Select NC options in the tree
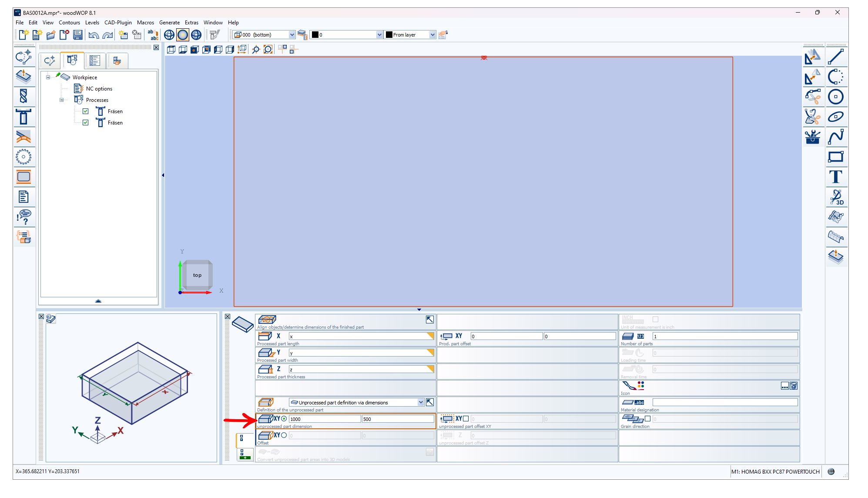868x498 pixels. (x=99, y=89)
